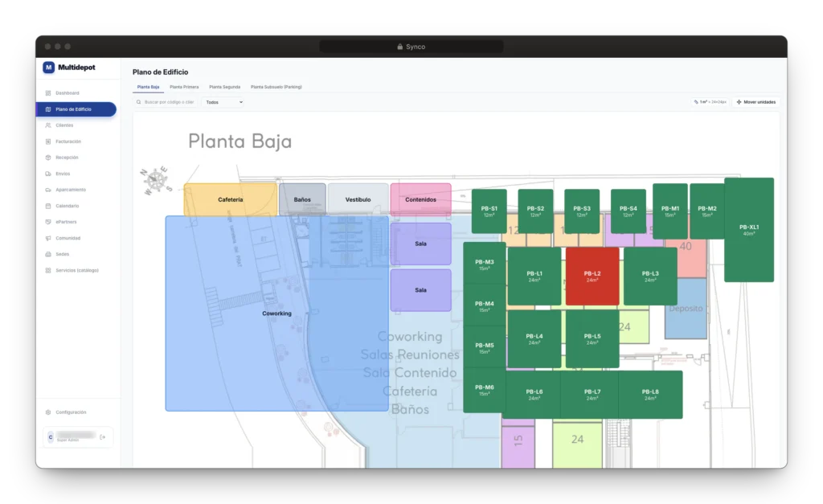Click the 1m² scale indicator
Image resolution: width=823 pixels, height=504 pixels.
[x=710, y=102]
